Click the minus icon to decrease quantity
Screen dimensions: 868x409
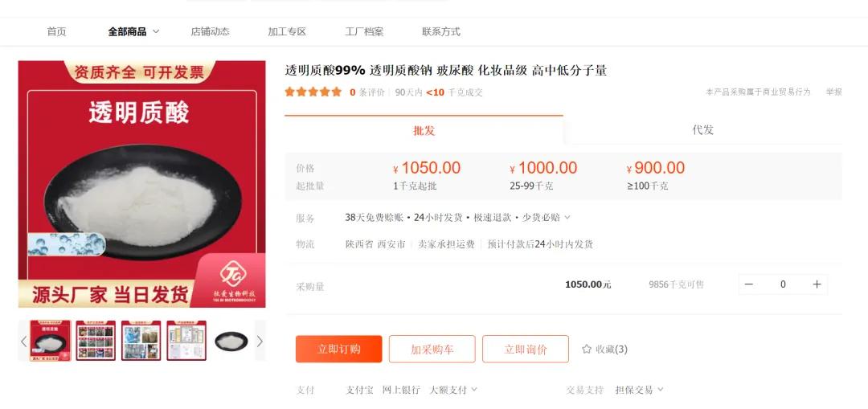tap(749, 284)
